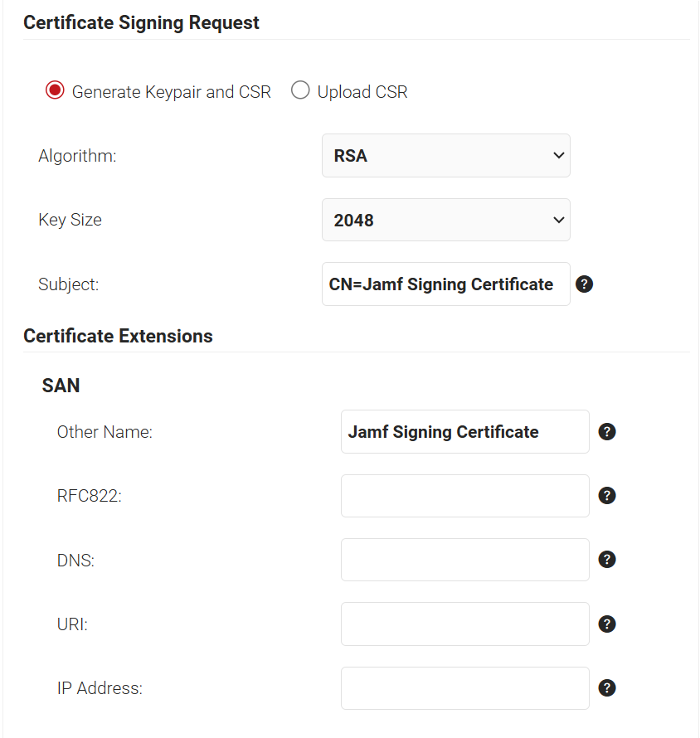
Task: Click the IP Address input field
Action: pos(464,688)
